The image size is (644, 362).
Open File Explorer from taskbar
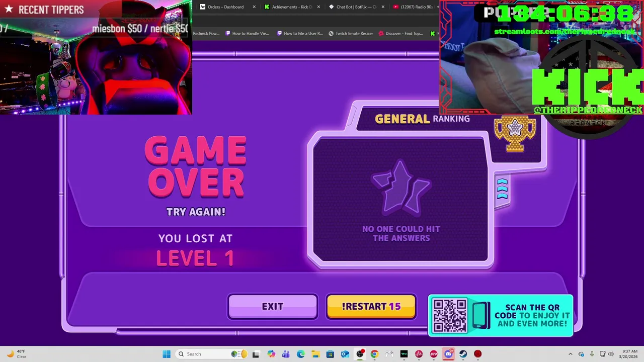(x=315, y=354)
